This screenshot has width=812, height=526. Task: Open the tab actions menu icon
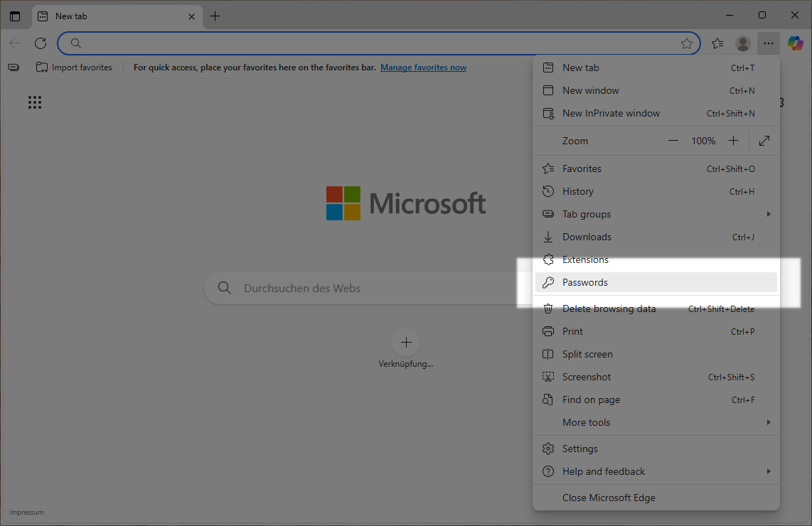point(15,16)
